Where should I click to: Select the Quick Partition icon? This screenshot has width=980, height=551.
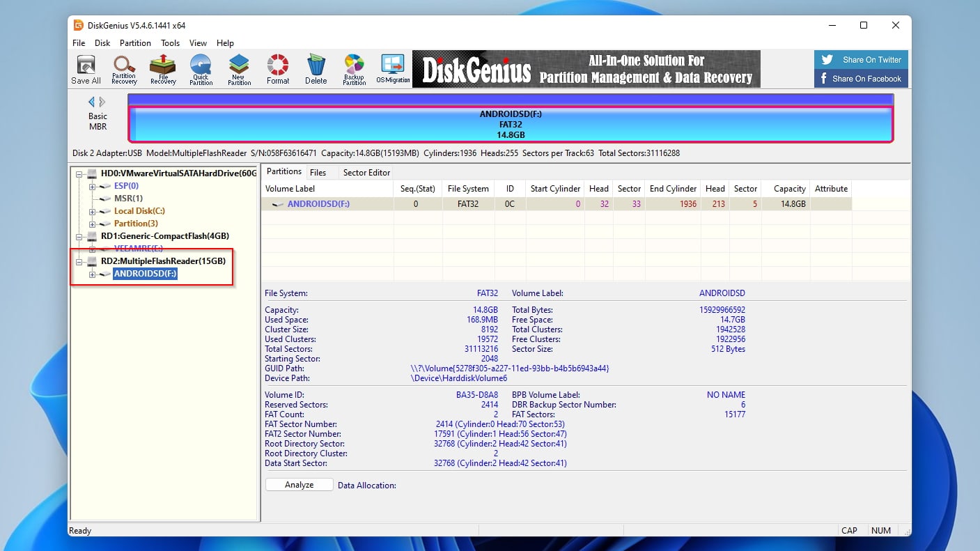[x=201, y=68]
